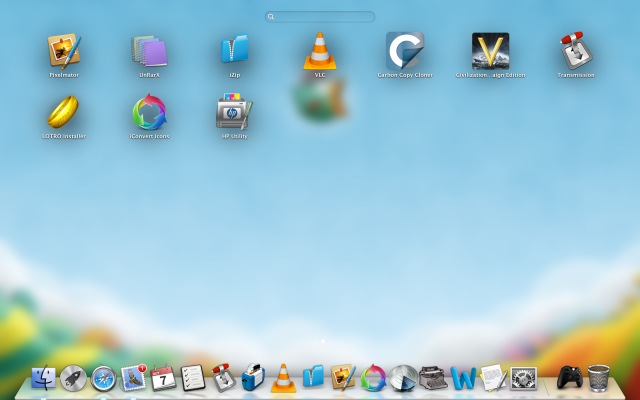
Task: Open the typewriter app in the Dock
Action: coord(433,378)
